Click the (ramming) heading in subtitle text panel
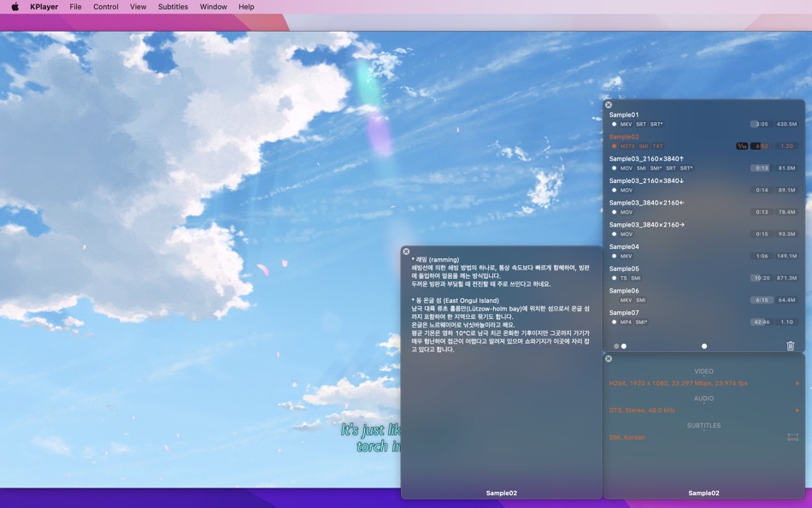The height and width of the screenshot is (508, 812). 444,260
